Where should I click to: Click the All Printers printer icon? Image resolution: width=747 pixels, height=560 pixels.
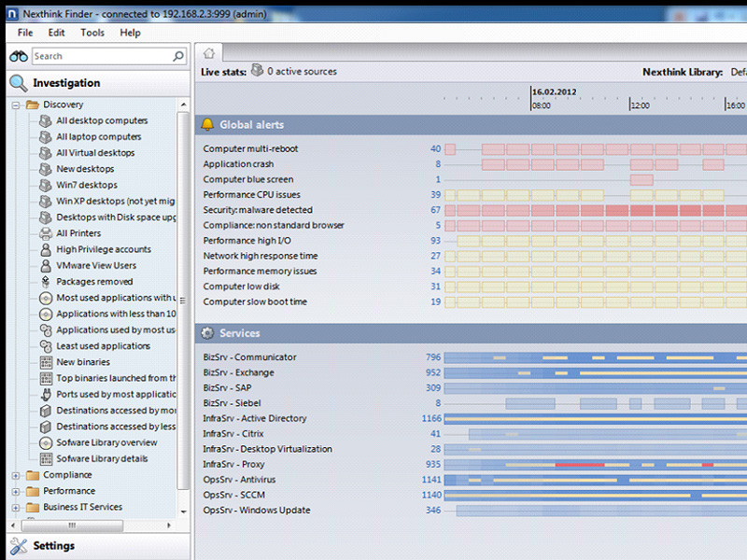[46, 233]
